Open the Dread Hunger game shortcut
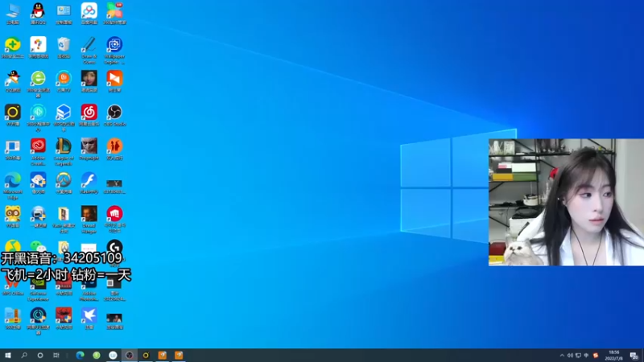644x362 pixels. coord(89,219)
